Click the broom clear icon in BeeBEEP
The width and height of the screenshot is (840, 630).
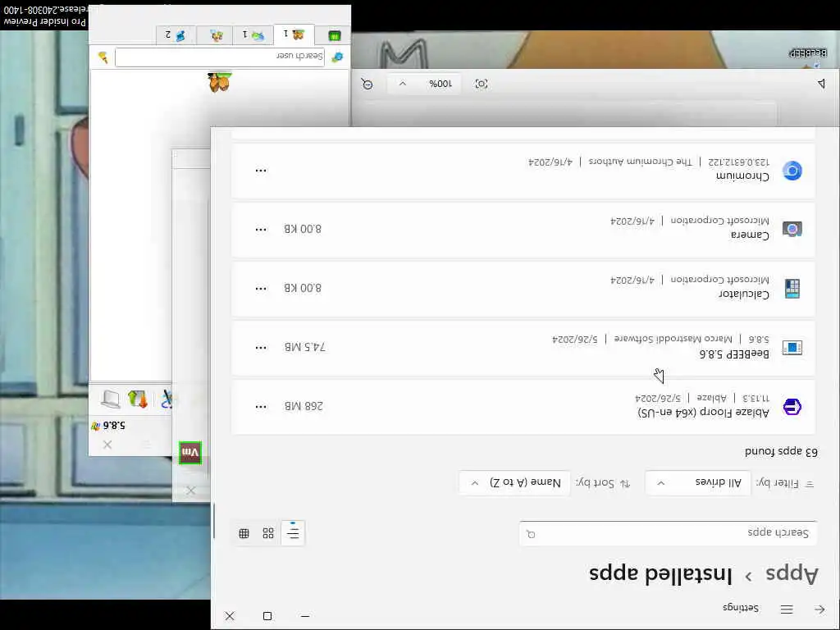point(103,57)
